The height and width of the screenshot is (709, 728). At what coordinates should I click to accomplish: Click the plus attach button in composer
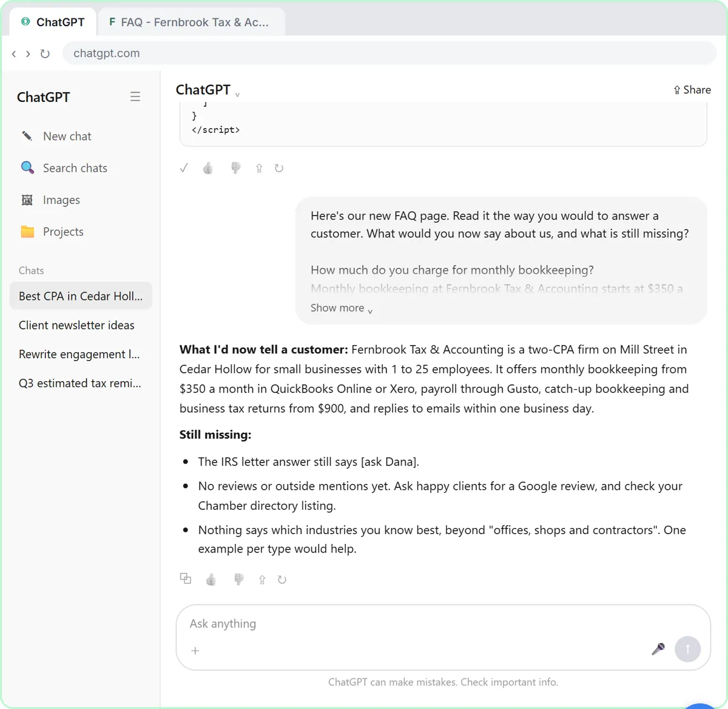click(195, 651)
